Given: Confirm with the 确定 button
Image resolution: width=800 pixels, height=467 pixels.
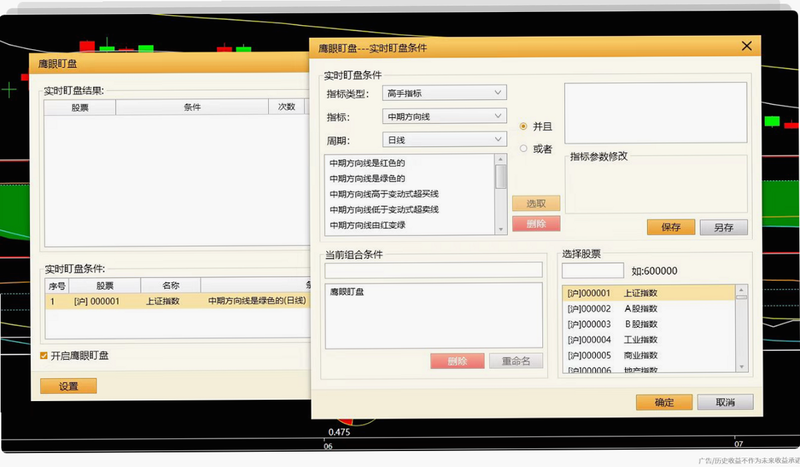Looking at the screenshot, I should pos(664,402).
